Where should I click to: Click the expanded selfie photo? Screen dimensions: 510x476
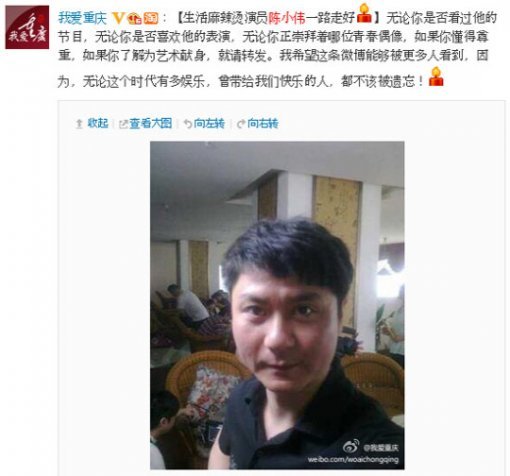(277, 305)
